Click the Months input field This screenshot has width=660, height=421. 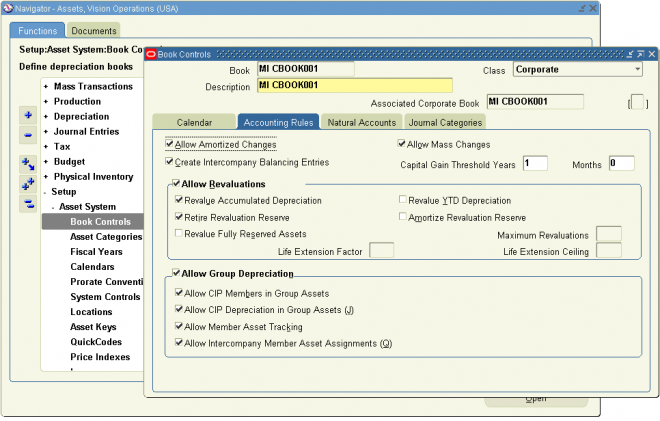point(622,163)
